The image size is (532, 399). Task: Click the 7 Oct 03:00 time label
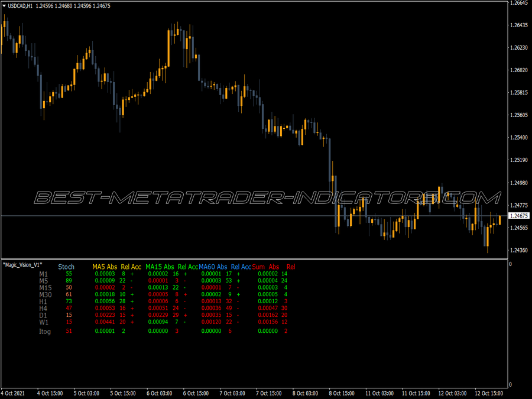232,394
